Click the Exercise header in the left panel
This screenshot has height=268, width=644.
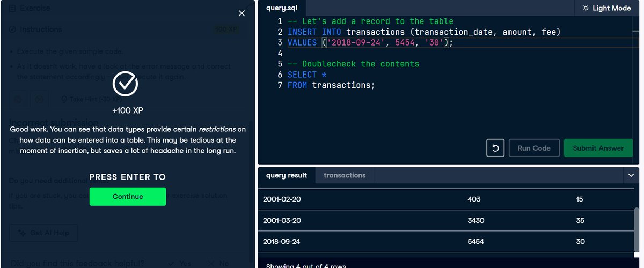pyautogui.click(x=35, y=8)
